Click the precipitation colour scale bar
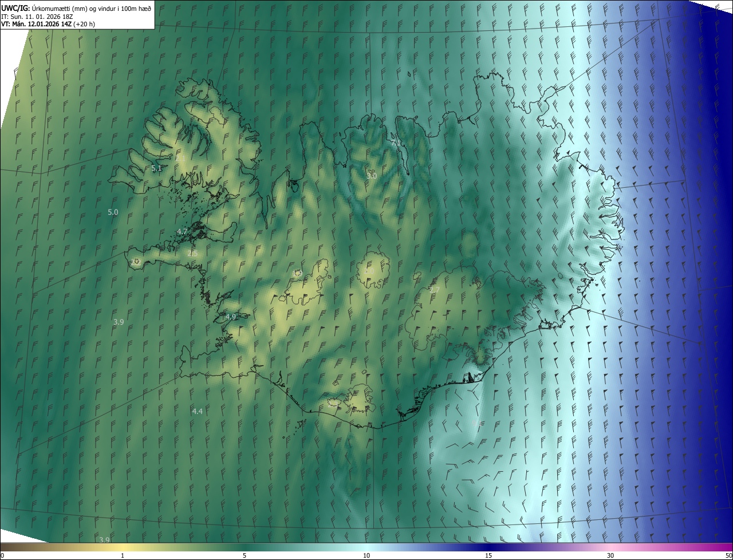The height and width of the screenshot is (560, 733). 366,547
